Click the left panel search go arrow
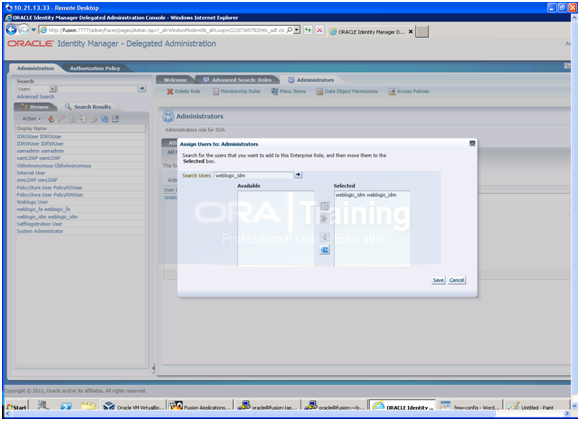 (x=142, y=88)
